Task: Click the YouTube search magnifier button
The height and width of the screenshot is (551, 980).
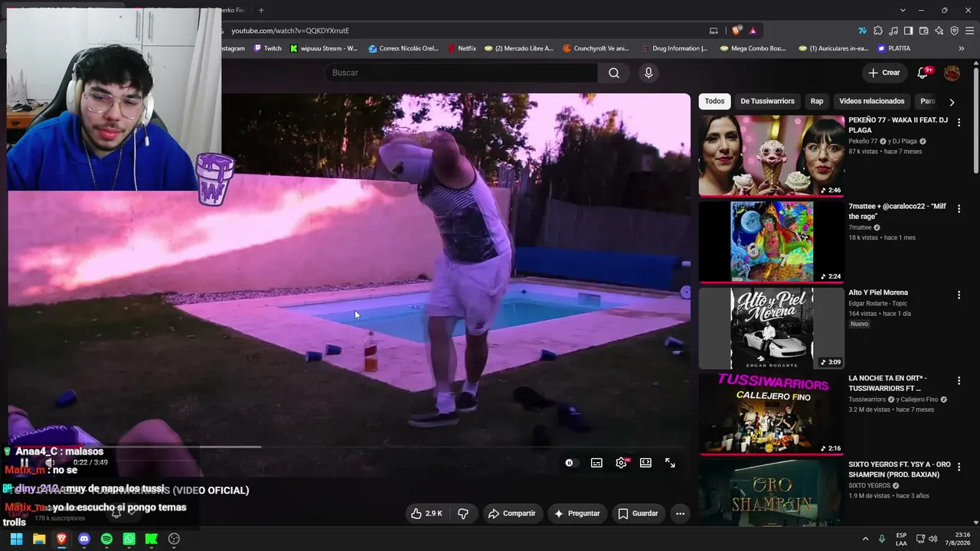Action: point(614,73)
